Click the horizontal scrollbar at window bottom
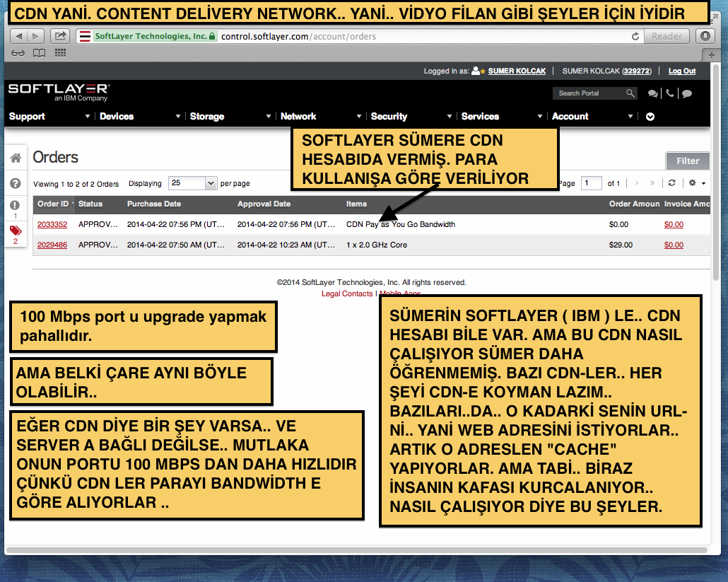Image resolution: width=728 pixels, height=582 pixels. tap(356, 550)
